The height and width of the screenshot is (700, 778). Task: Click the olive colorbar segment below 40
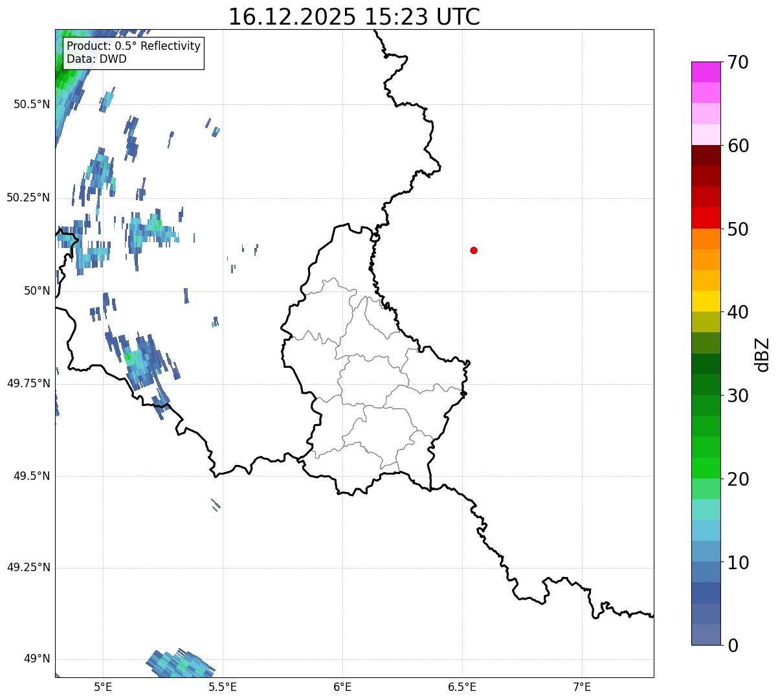tap(706, 322)
